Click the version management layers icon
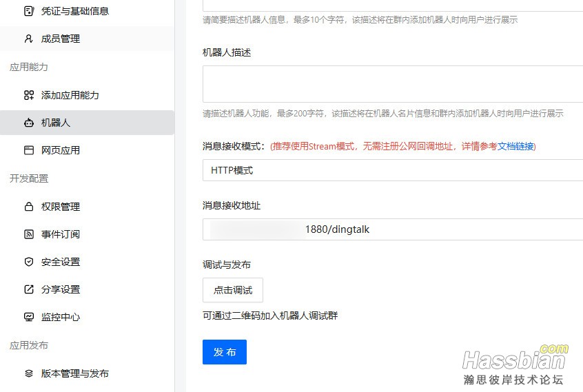583x392 pixels. [x=28, y=373]
